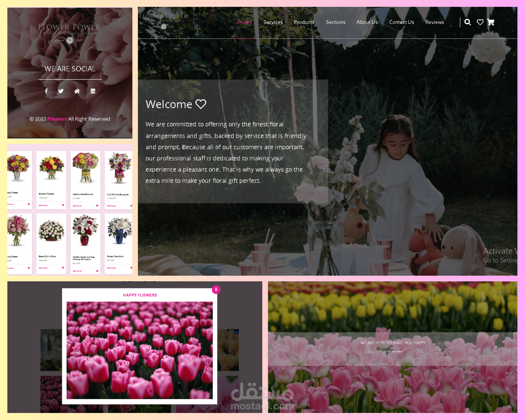Click the Ocean Devotion product name
525x420 pixels.
pyautogui.click(x=115, y=256)
